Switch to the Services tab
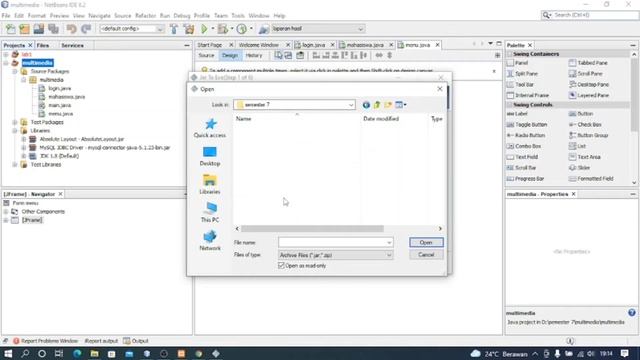This screenshot has height=360, width=640. click(x=72, y=45)
